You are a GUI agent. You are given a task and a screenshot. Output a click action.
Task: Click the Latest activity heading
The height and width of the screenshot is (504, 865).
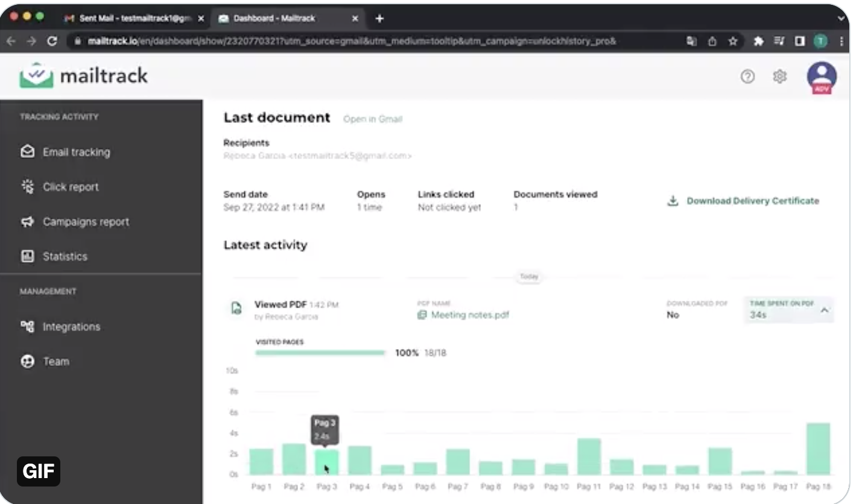265,245
